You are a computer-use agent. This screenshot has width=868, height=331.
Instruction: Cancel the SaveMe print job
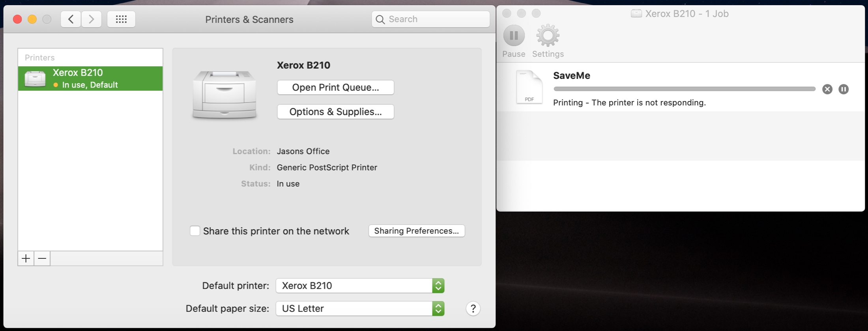pyautogui.click(x=827, y=89)
